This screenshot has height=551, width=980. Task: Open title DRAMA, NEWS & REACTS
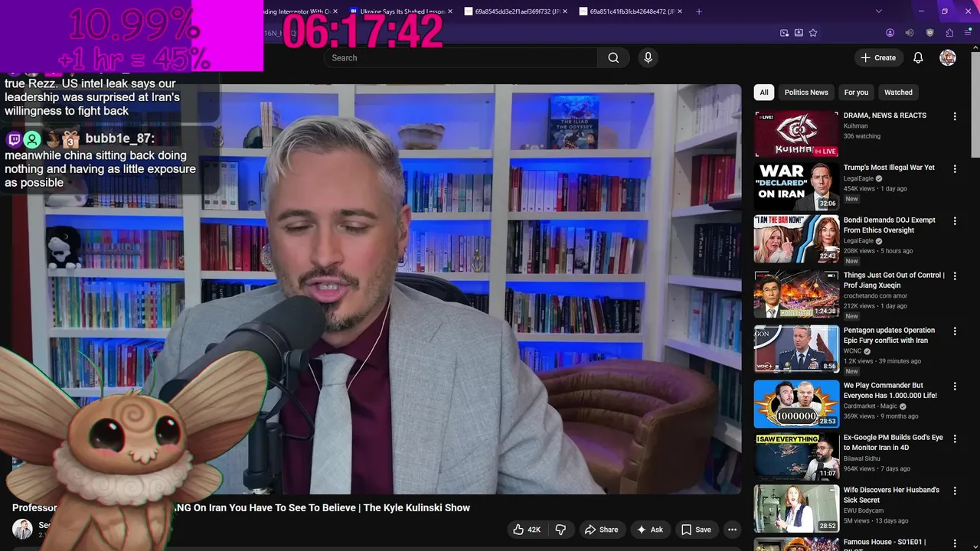point(885,116)
